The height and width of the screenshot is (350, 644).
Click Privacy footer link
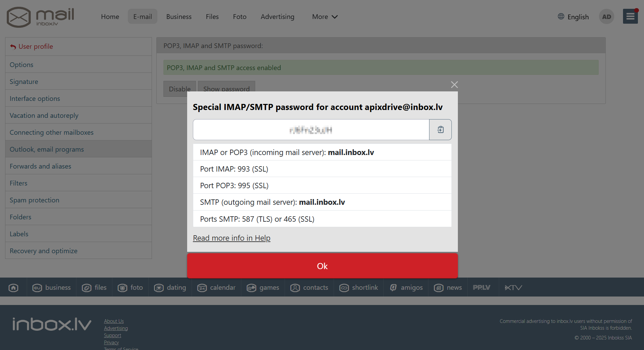point(111,342)
